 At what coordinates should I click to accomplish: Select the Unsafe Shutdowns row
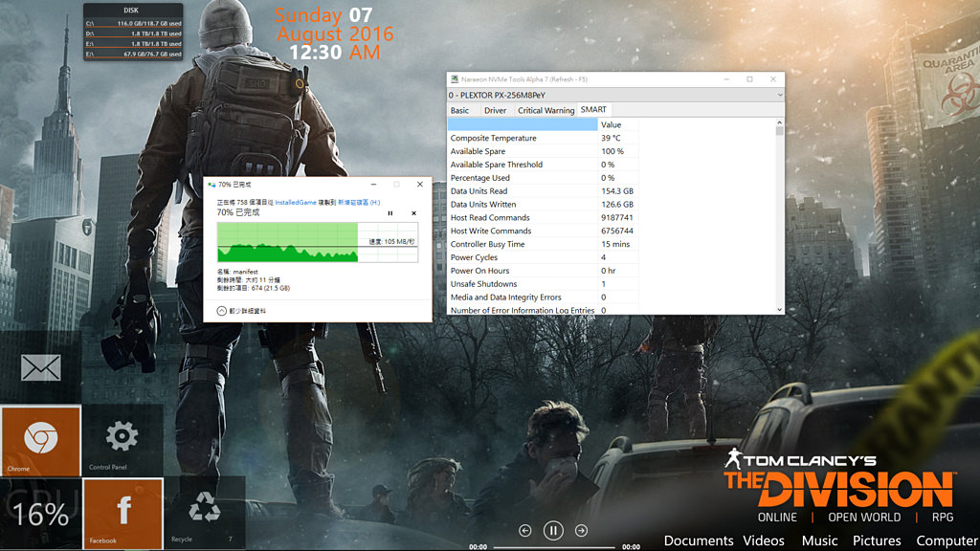tap(543, 283)
